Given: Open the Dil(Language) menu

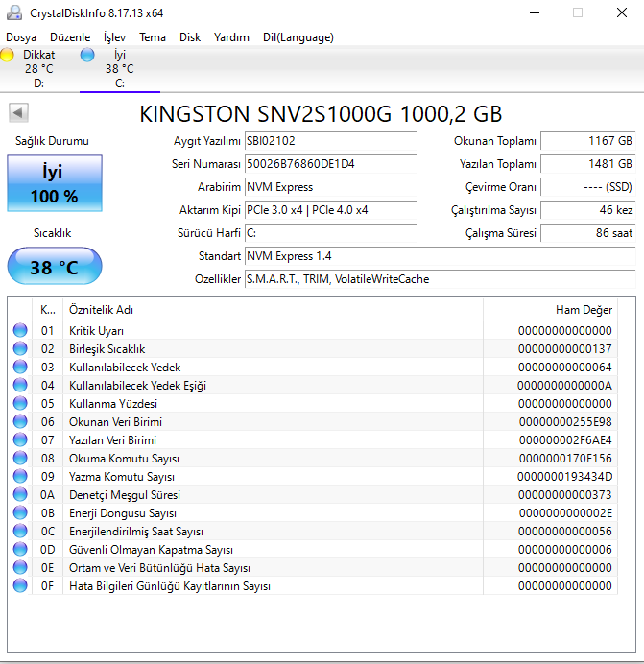Looking at the screenshot, I should coord(298,37).
